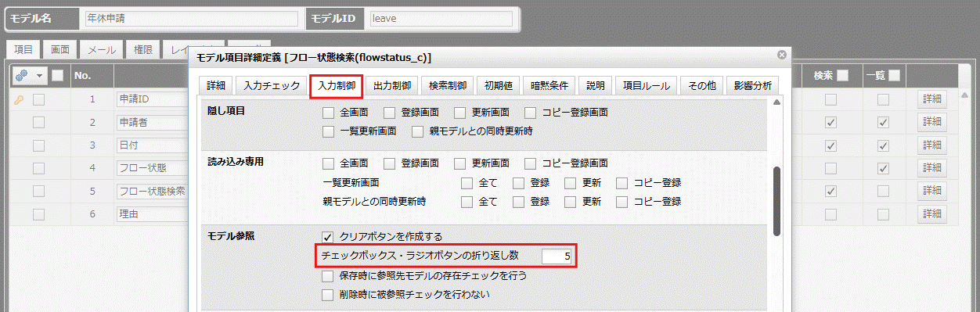
Task: Check 全て in 親モデルとの同時更新時 read-only row
Action: tap(467, 202)
